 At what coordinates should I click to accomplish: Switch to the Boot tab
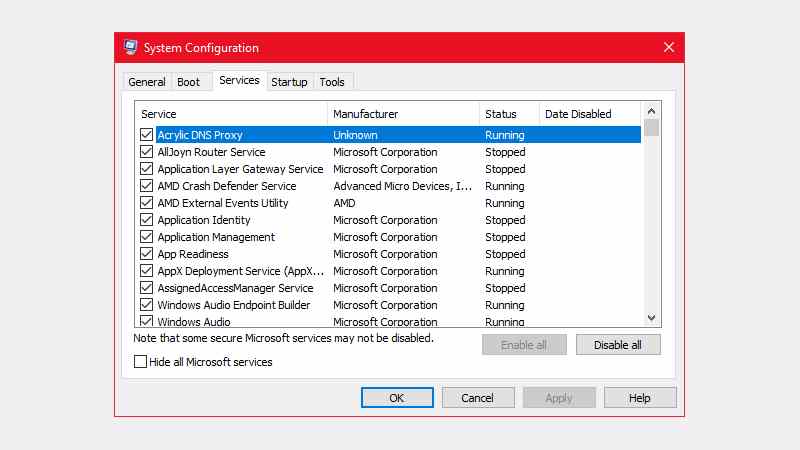188,82
